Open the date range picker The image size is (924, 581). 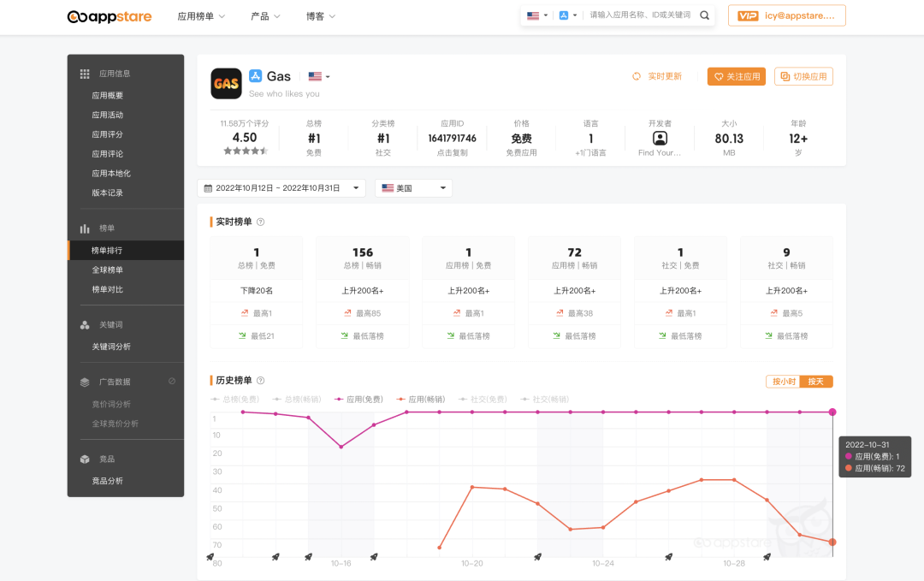pos(281,188)
